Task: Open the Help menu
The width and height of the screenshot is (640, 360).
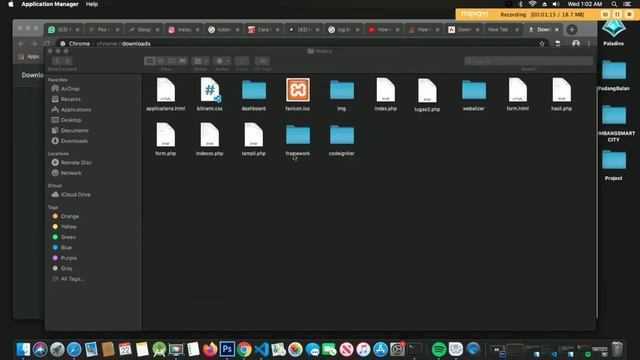Action: click(92, 4)
